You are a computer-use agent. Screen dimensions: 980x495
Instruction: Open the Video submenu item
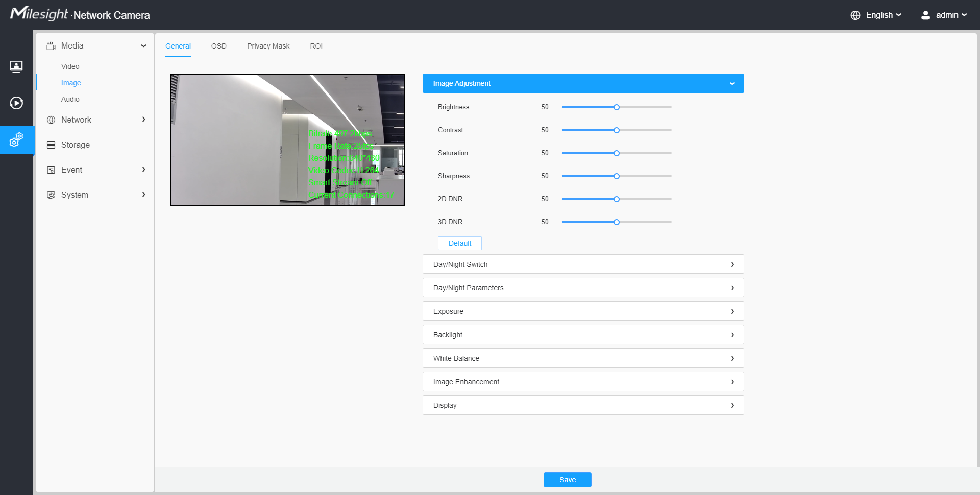[x=70, y=66]
